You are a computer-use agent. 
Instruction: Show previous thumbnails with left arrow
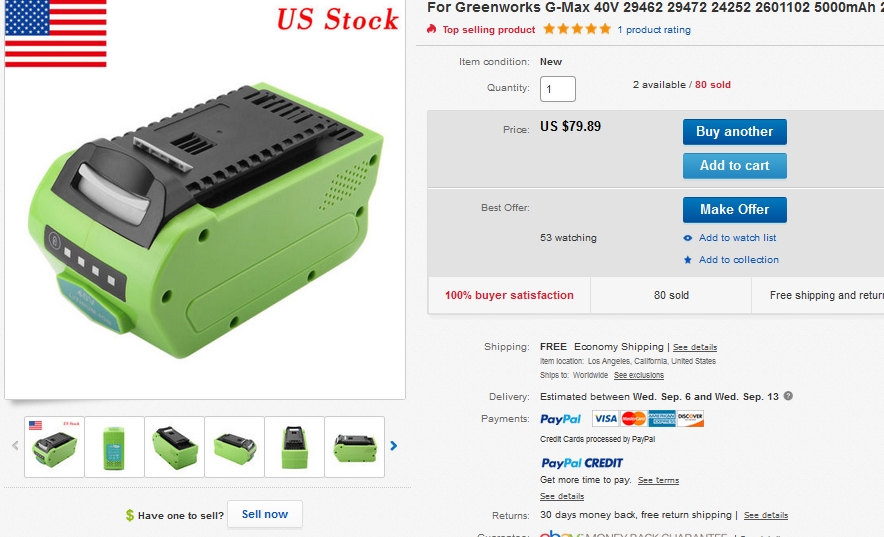(15, 446)
